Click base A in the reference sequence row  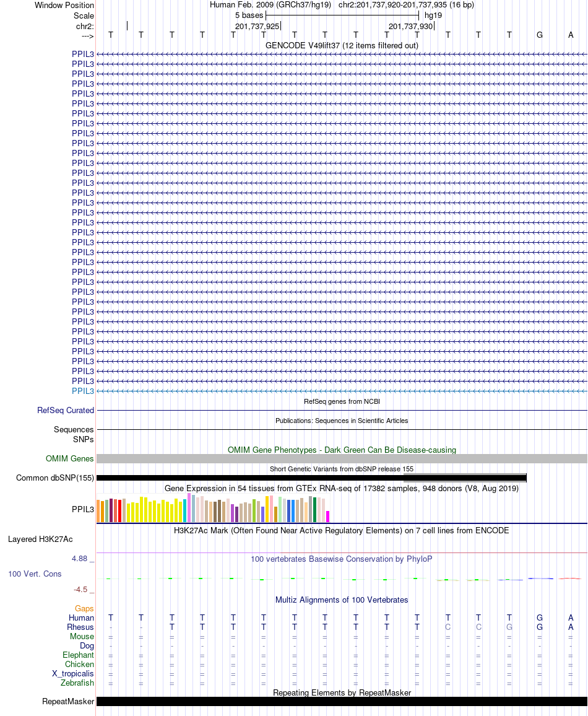pos(571,35)
